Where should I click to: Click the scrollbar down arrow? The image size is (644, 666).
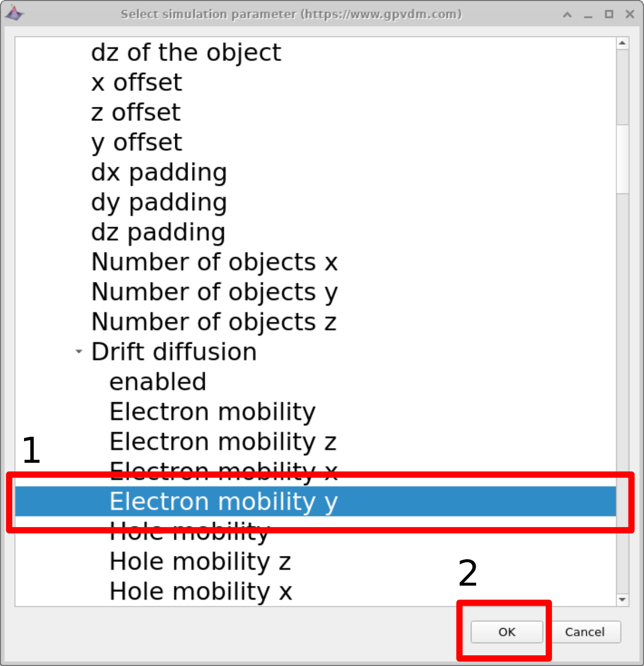[623, 600]
